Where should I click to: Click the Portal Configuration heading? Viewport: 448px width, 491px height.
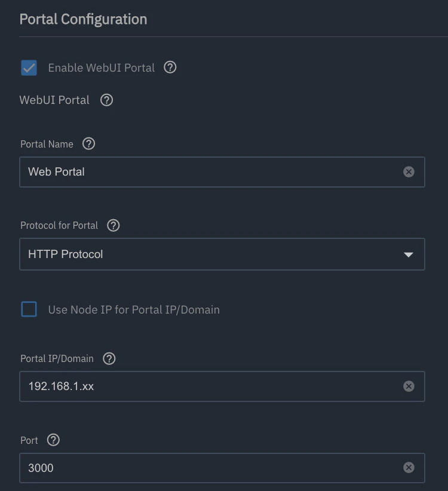[83, 20]
